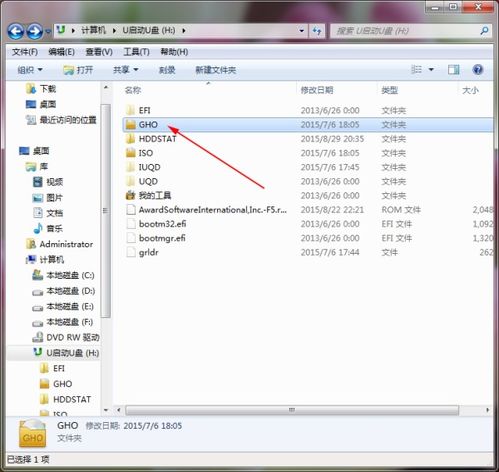Refresh the address bar location

pos(317,31)
